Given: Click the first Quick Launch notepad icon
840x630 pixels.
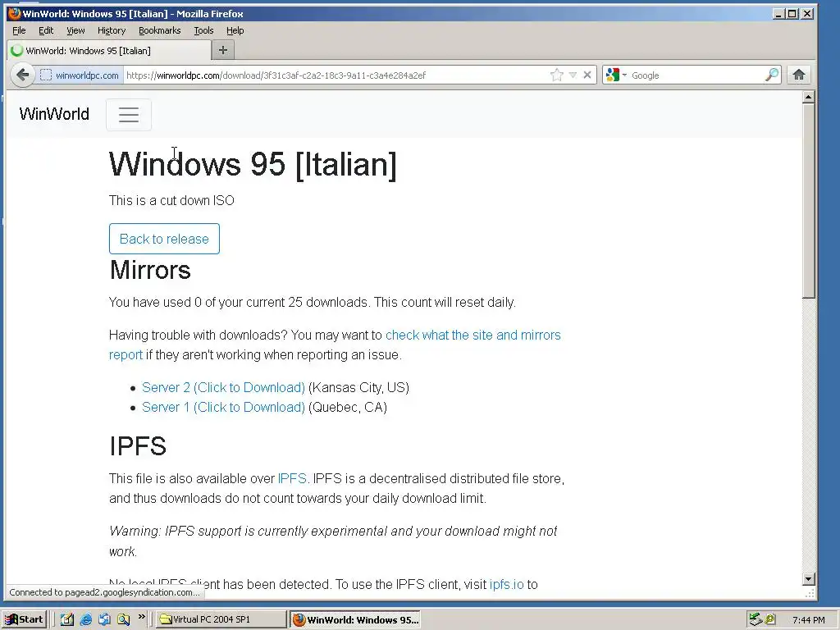Looking at the screenshot, I should [67, 619].
